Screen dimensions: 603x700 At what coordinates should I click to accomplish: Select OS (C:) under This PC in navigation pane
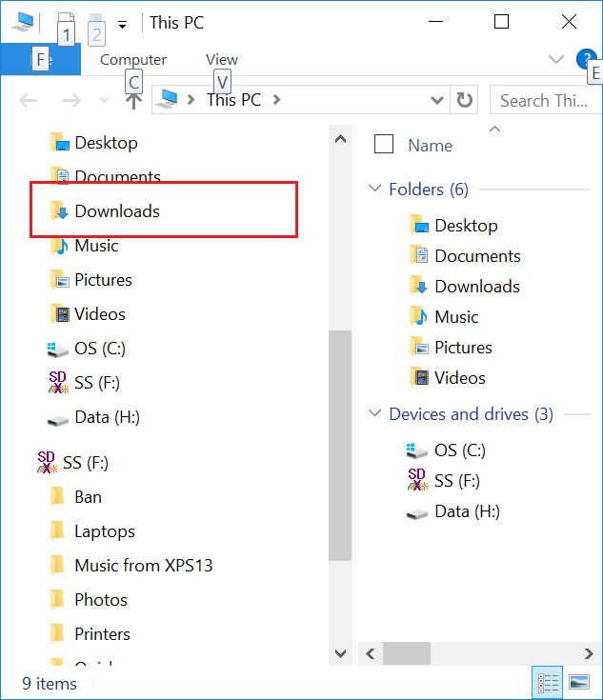(87, 349)
